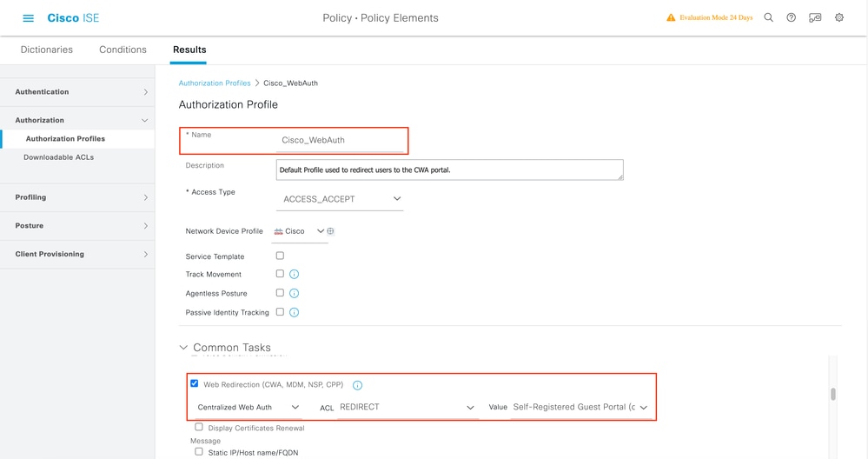Select Downloadable ACLs in the sidebar

58,157
